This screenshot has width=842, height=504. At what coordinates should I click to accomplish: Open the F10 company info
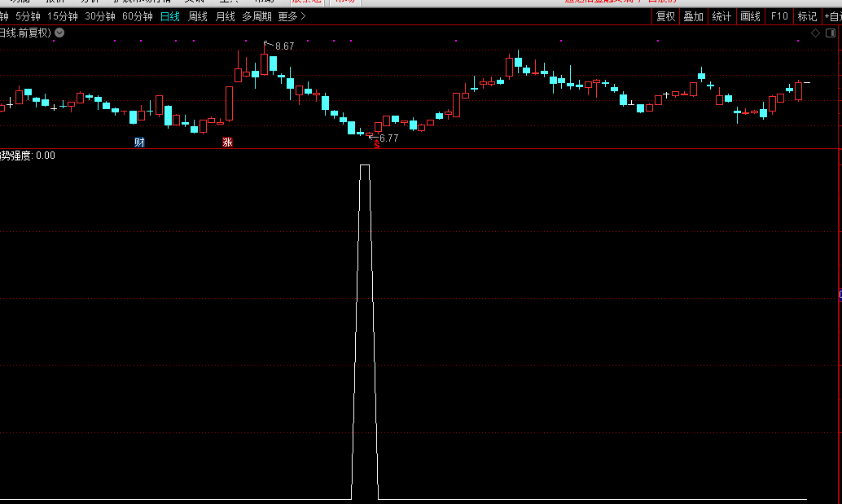tap(779, 16)
